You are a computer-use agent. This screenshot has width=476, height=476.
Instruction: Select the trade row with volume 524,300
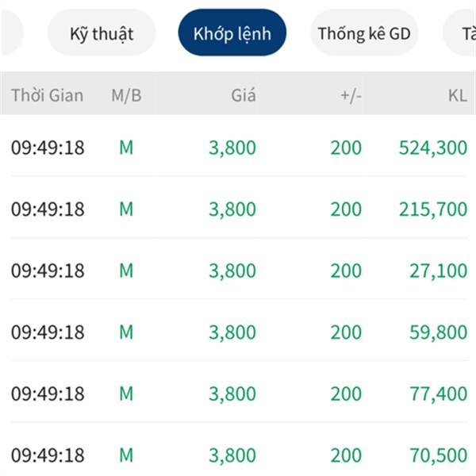coord(239,148)
